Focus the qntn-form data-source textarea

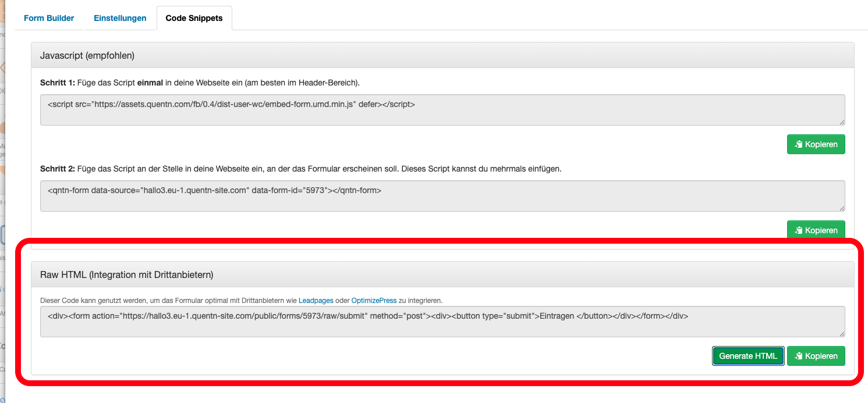click(x=442, y=196)
